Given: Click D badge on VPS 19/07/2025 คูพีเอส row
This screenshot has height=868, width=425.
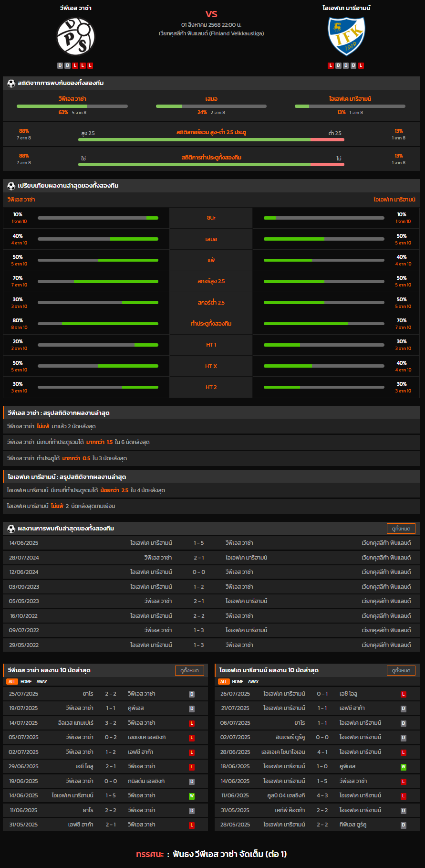Looking at the screenshot, I should pyautogui.click(x=192, y=709).
